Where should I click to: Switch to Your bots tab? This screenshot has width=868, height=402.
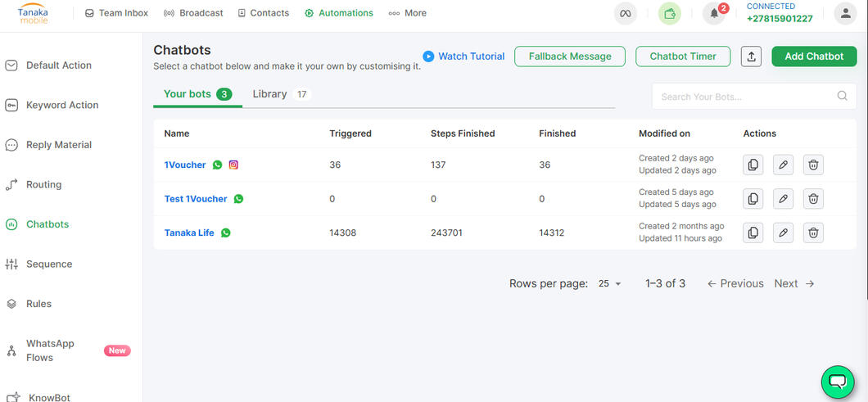click(197, 94)
